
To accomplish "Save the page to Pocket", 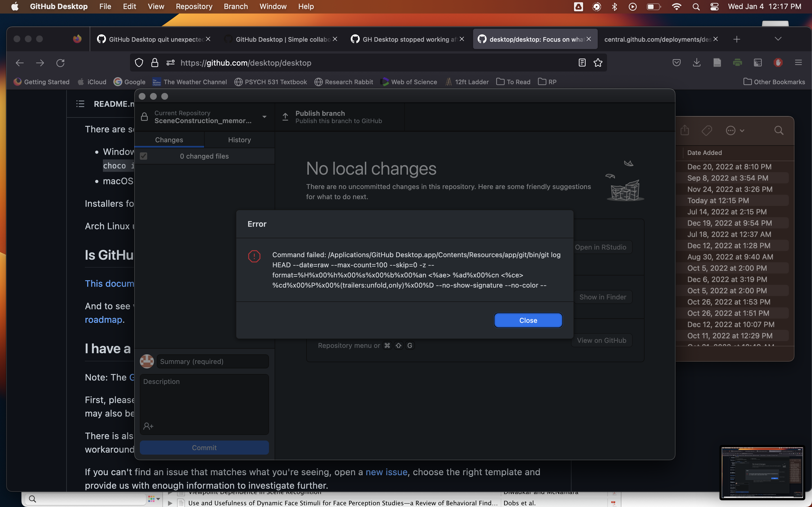I will tap(676, 63).
